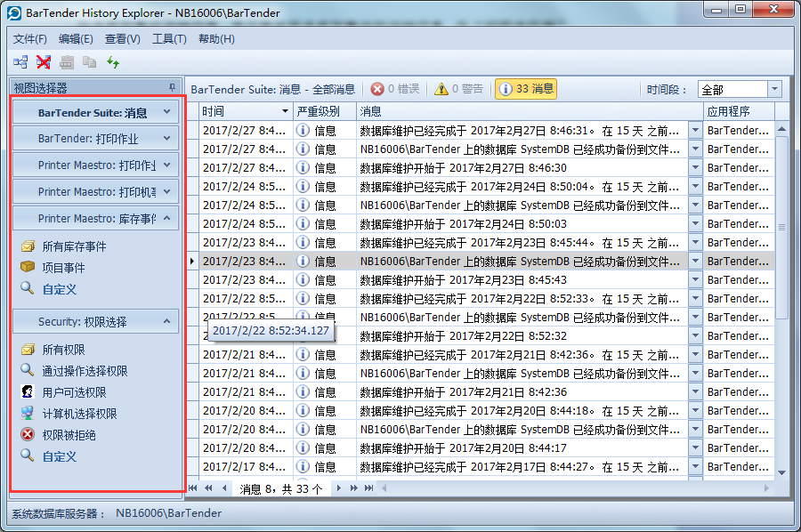Image resolution: width=801 pixels, height=532 pixels.
Task: Select message 数据库维护开始于 2017年2月22日 8:52:32
Action: [464, 336]
